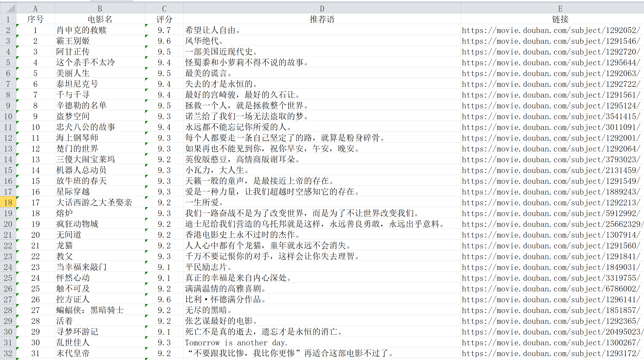Viewport: 644px width, 360px height.
Task: Select column B header
Action: click(x=100, y=8)
